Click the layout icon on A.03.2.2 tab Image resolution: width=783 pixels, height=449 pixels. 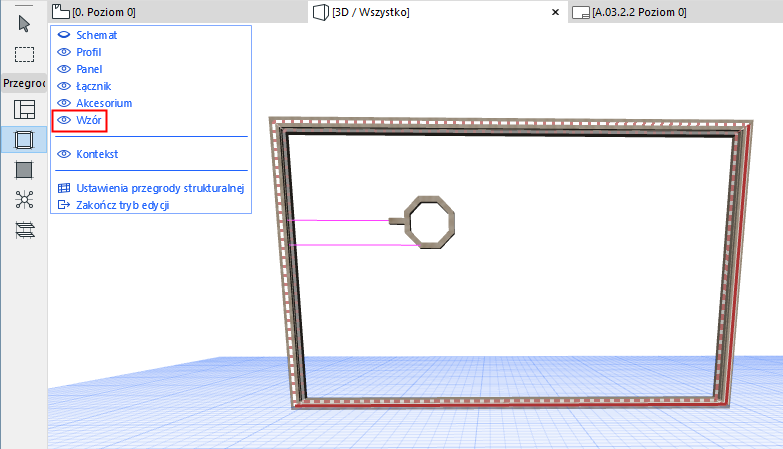pos(580,12)
